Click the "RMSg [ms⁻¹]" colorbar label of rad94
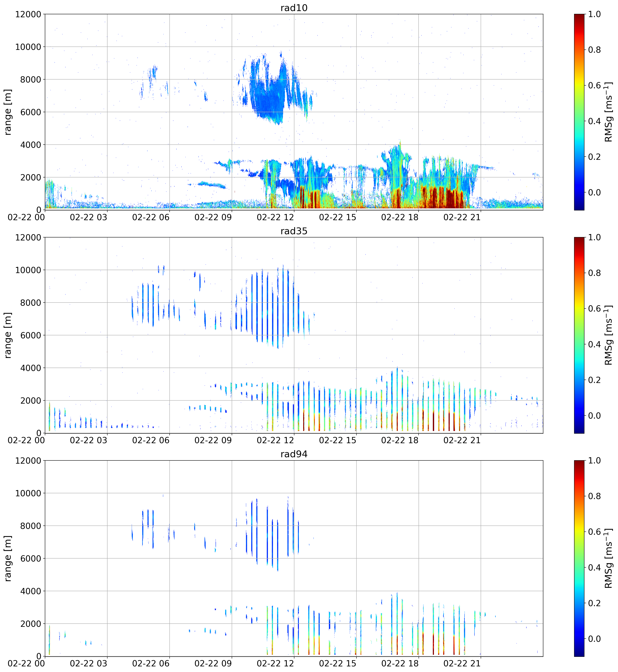This screenshot has height=672, width=618. pos(608,558)
